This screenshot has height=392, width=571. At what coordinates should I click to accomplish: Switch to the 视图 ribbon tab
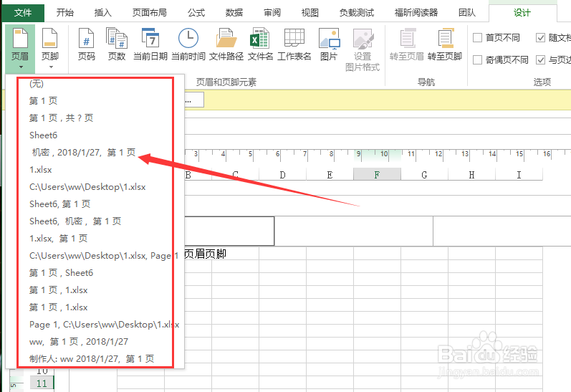[310, 13]
